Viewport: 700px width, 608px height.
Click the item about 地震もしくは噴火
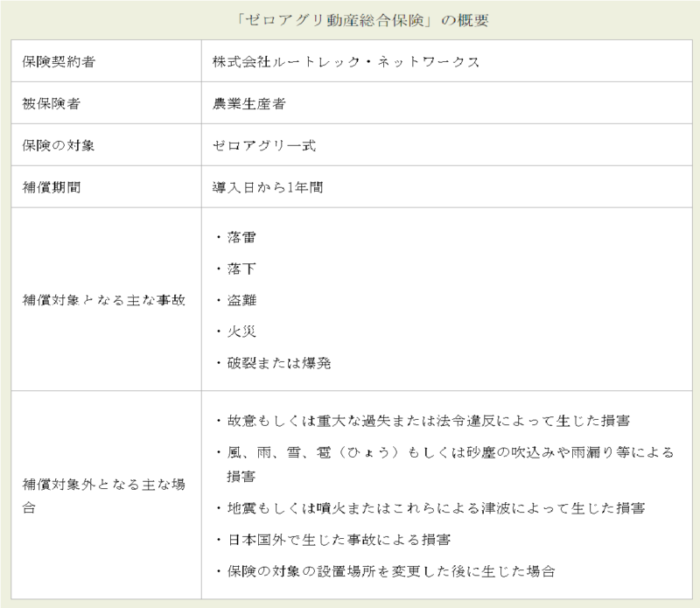point(430,508)
